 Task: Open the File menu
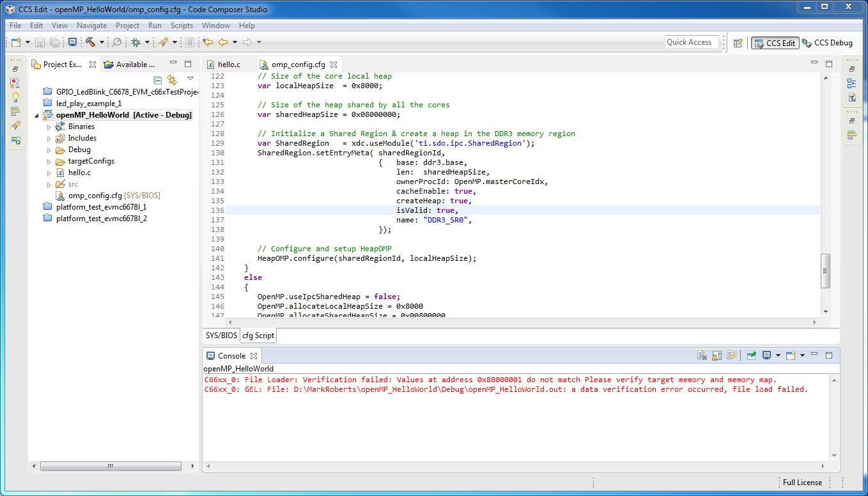15,26
